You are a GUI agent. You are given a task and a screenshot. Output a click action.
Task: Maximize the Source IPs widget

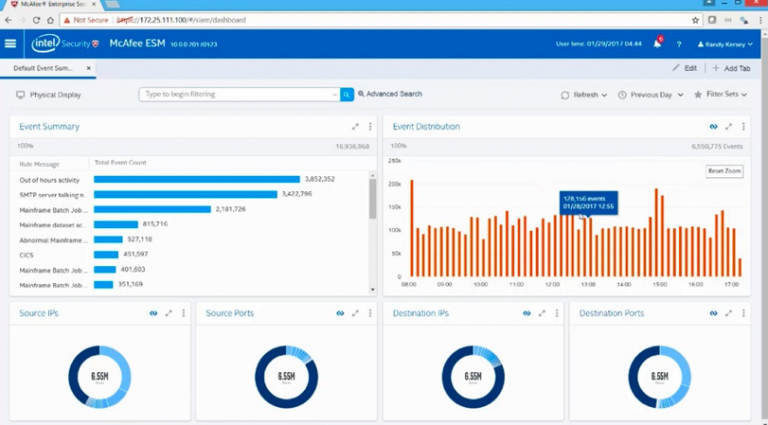pos(168,313)
